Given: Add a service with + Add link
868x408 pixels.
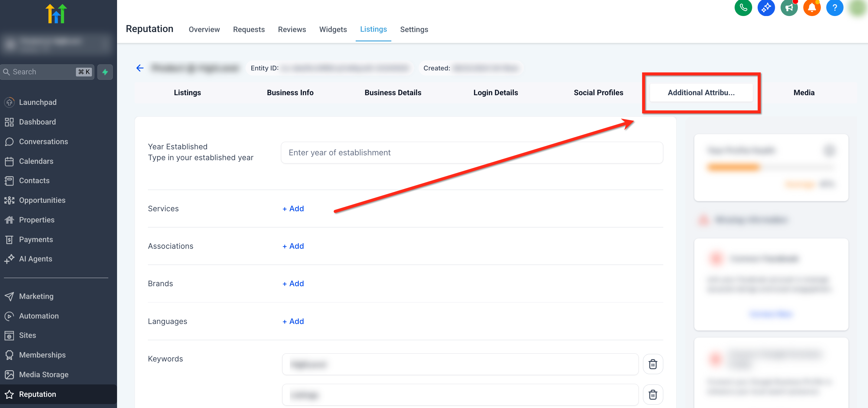Looking at the screenshot, I should tap(293, 209).
